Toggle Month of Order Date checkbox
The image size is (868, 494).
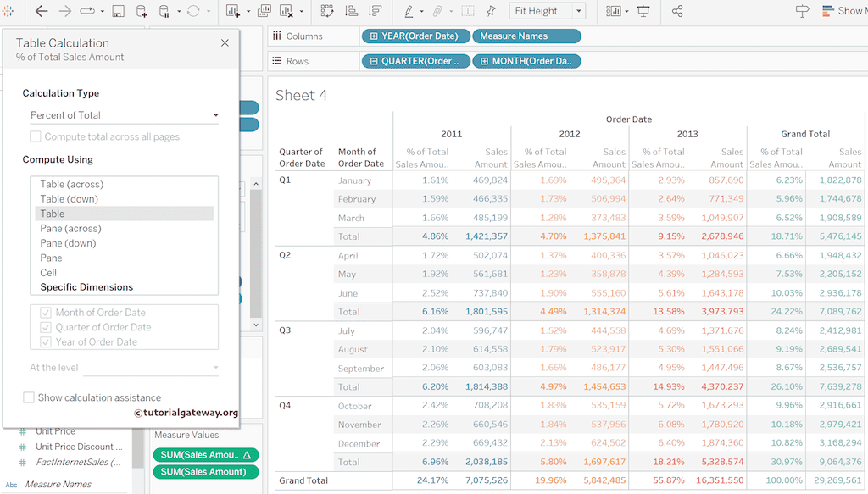pyautogui.click(x=46, y=313)
